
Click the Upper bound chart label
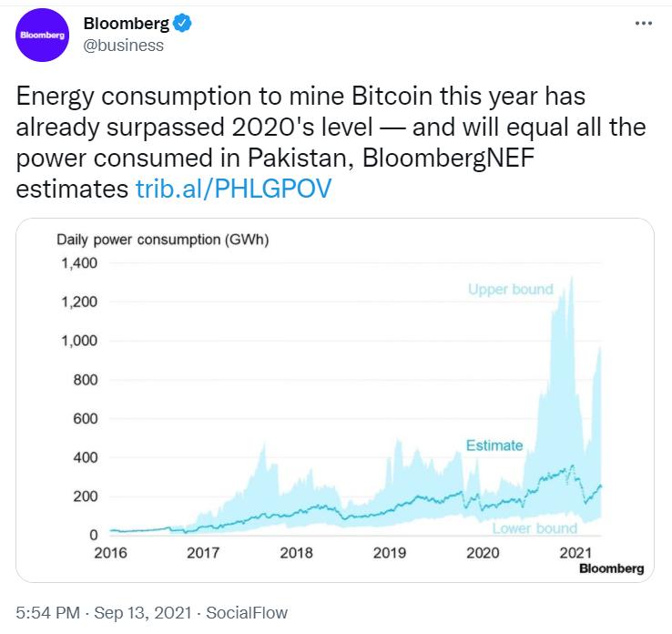click(x=510, y=290)
